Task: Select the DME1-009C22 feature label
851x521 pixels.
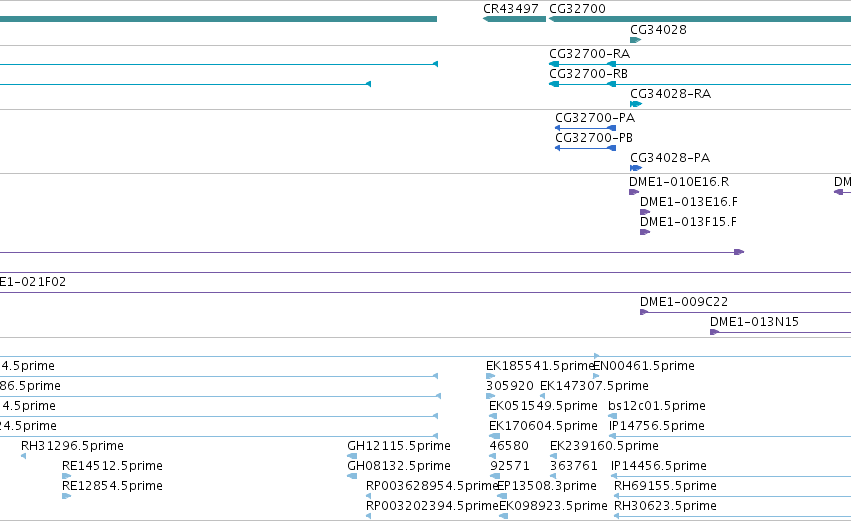Action: (x=684, y=302)
